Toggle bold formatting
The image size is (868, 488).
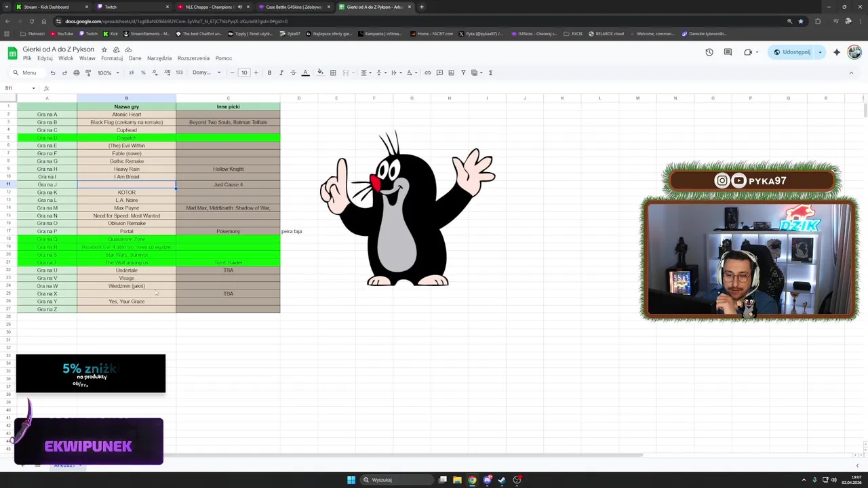(269, 73)
